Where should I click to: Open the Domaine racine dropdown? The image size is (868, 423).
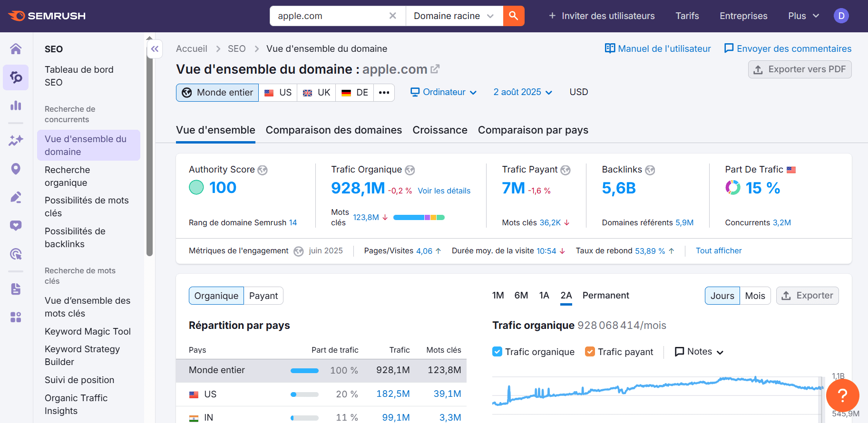tap(454, 16)
